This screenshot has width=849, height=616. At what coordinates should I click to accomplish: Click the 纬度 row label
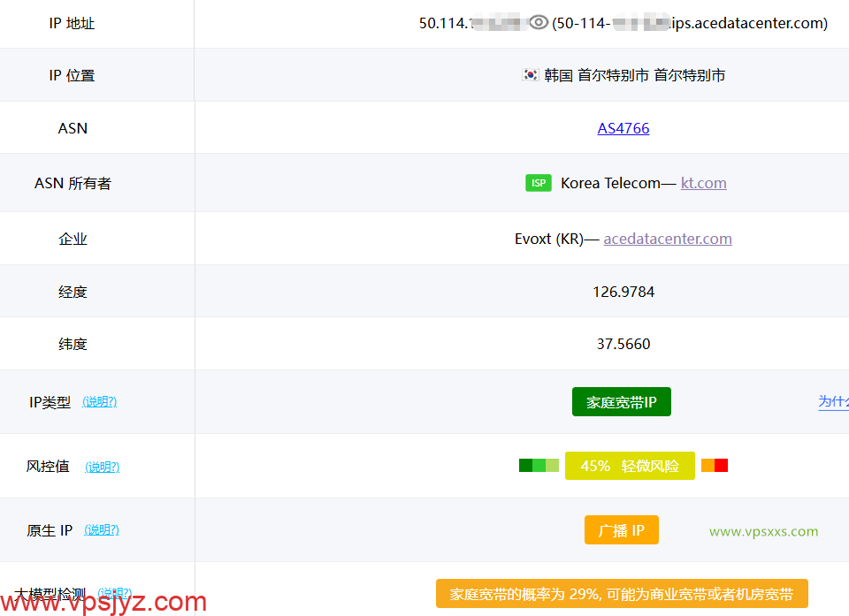[x=73, y=344]
